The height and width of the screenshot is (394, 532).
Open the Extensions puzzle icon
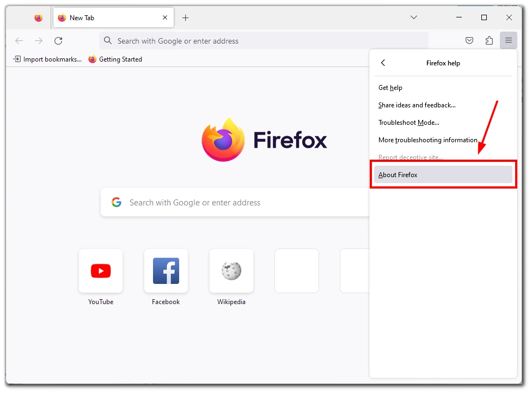click(489, 41)
